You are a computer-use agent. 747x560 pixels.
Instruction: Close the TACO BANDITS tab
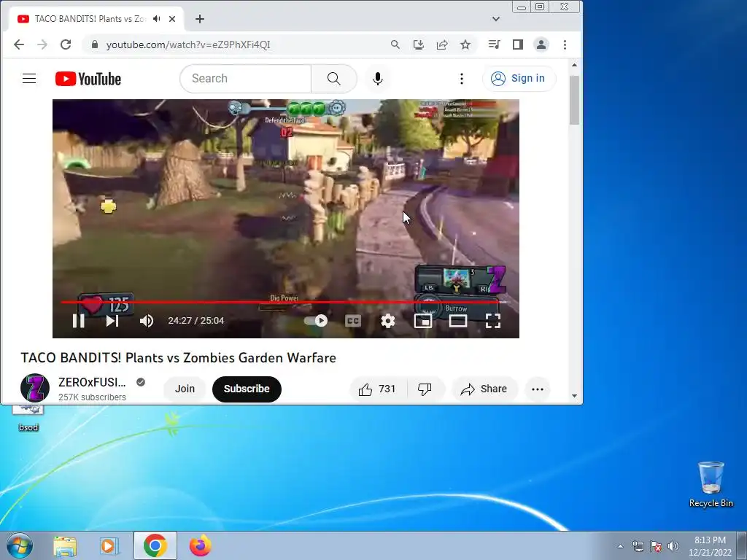(x=172, y=19)
